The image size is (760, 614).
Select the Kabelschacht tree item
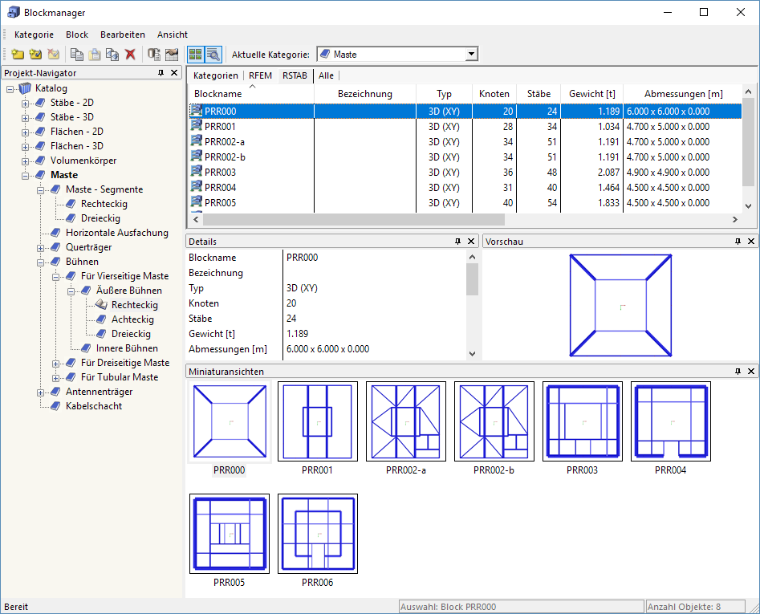click(x=94, y=406)
